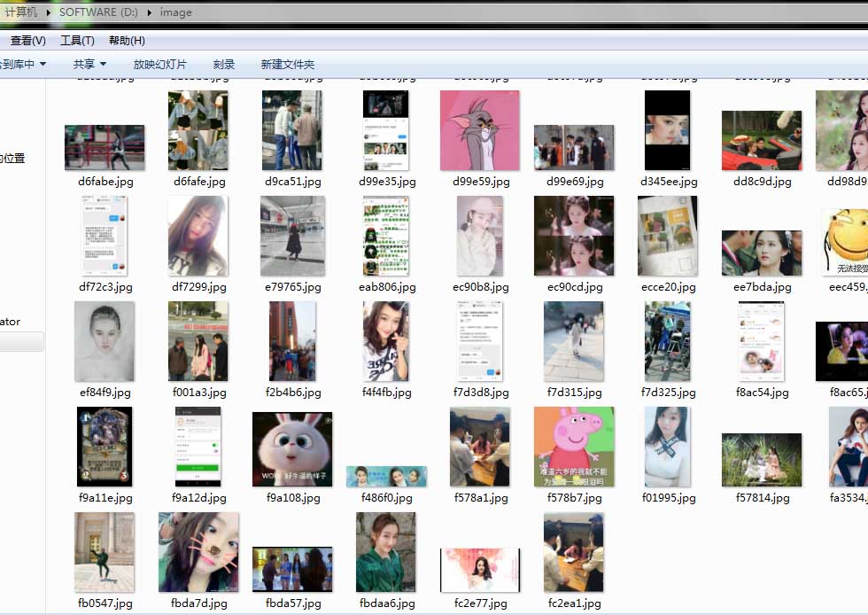
Task: Select thumbnail fbda57.jpg
Action: click(x=292, y=569)
